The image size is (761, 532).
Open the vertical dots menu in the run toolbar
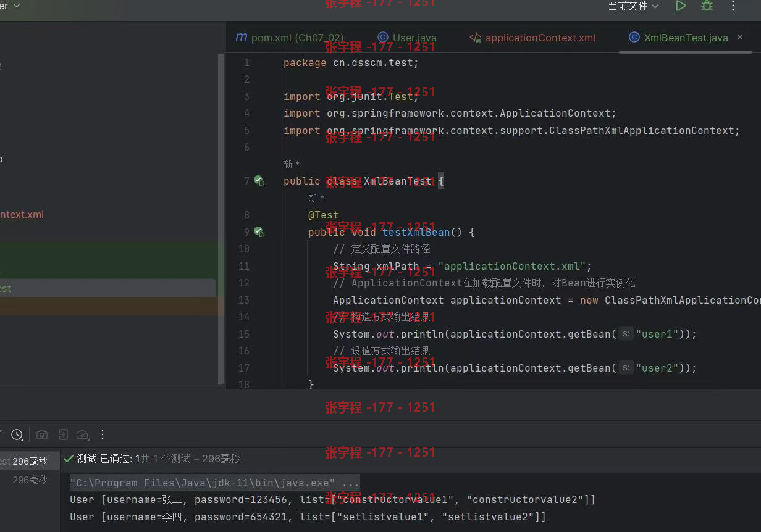pyautogui.click(x=103, y=434)
